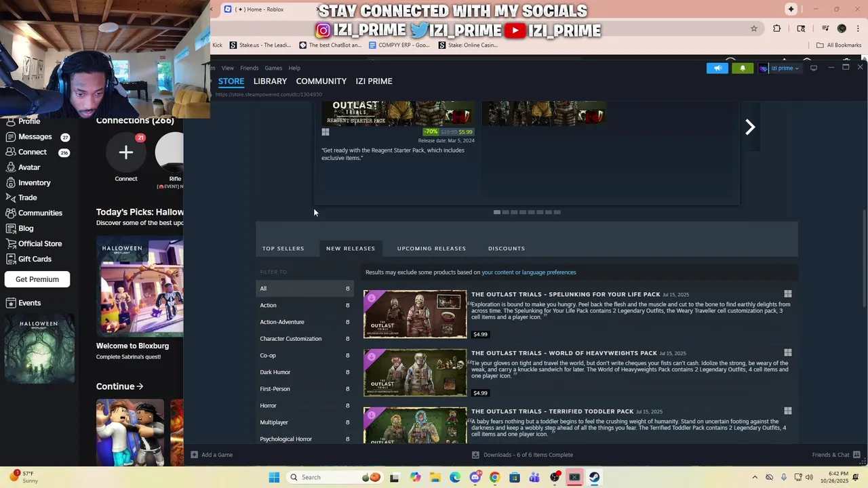
Task: Go to the Steam STORE section
Action: click(231, 81)
